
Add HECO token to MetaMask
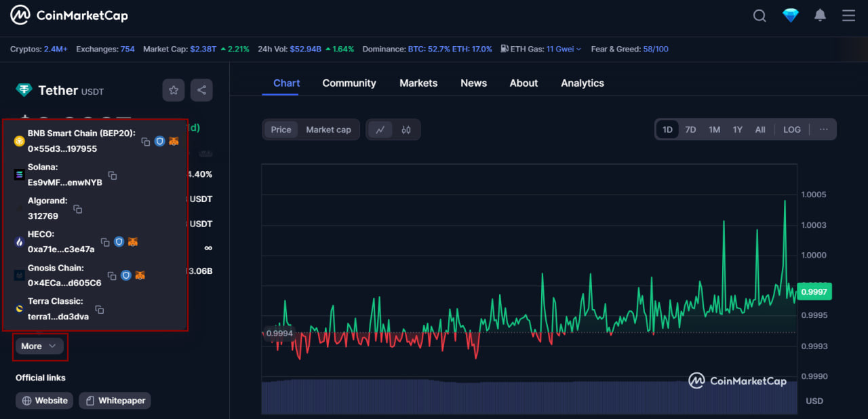tap(133, 241)
